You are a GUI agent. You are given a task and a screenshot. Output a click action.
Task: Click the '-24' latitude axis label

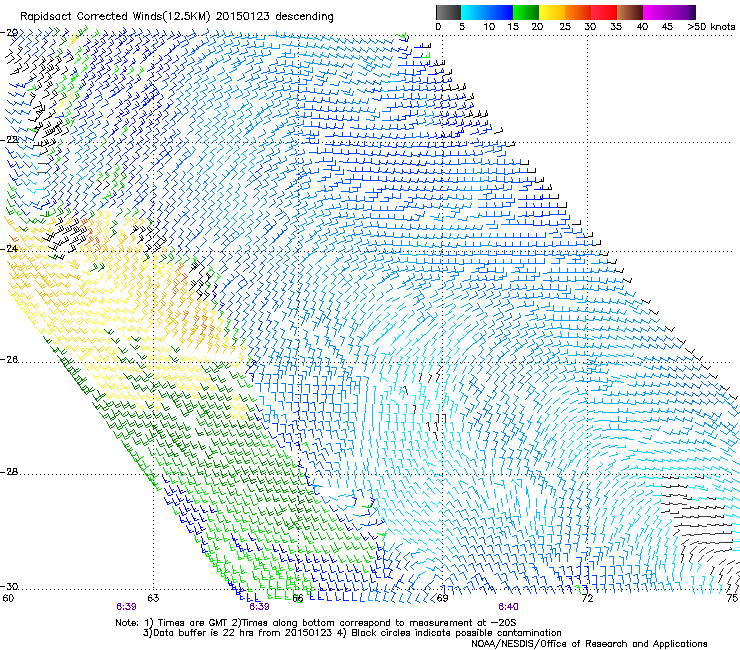[x=9, y=248]
